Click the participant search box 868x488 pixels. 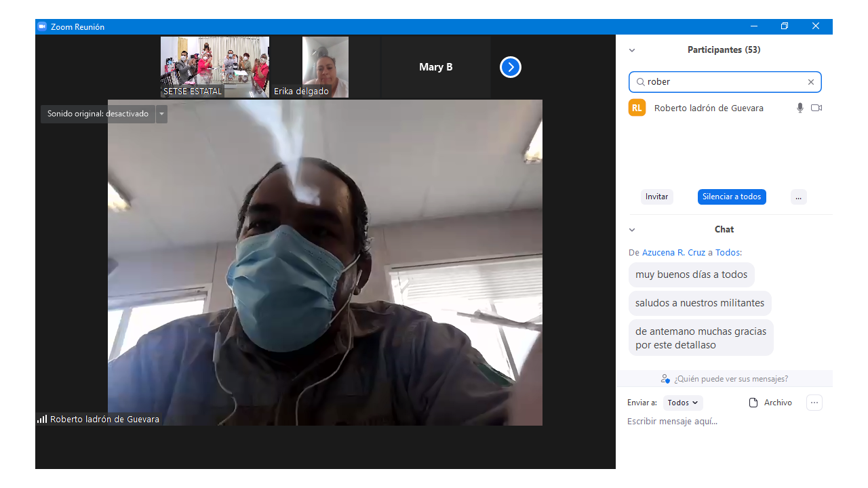(725, 82)
